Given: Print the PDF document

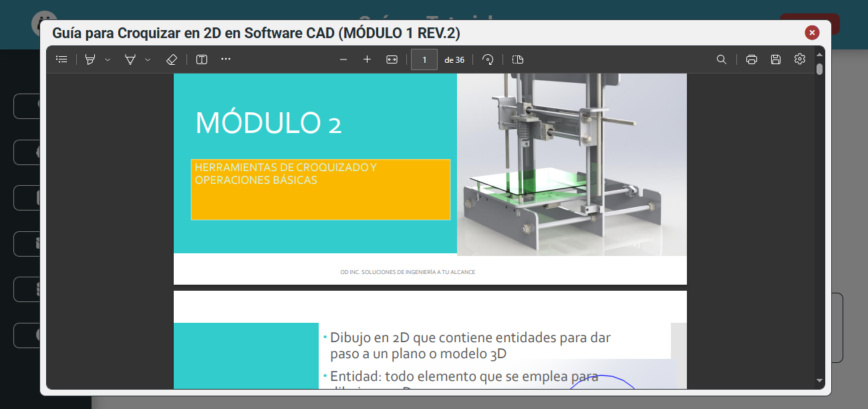Looking at the screenshot, I should pyautogui.click(x=752, y=59).
